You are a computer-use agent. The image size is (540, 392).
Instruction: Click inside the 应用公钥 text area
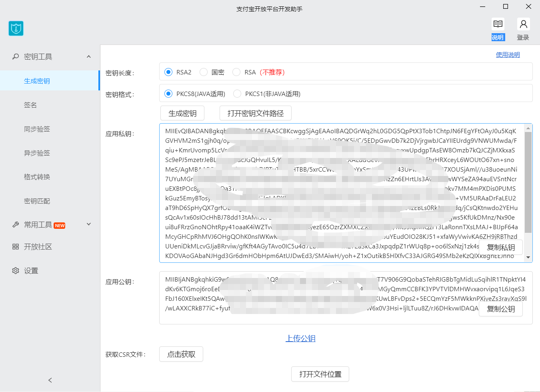tap(346, 298)
